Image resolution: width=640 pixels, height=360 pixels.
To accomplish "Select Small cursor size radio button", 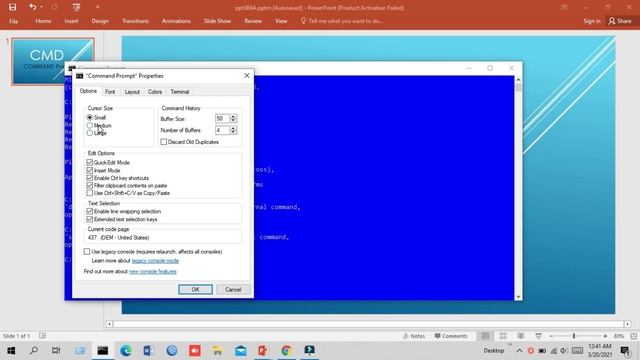I will pos(89,118).
